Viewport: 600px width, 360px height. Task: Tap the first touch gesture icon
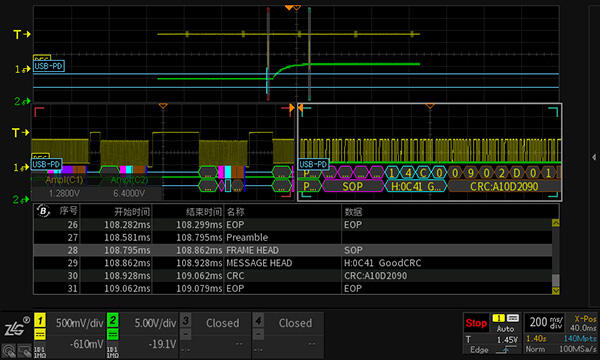tap(8, 351)
